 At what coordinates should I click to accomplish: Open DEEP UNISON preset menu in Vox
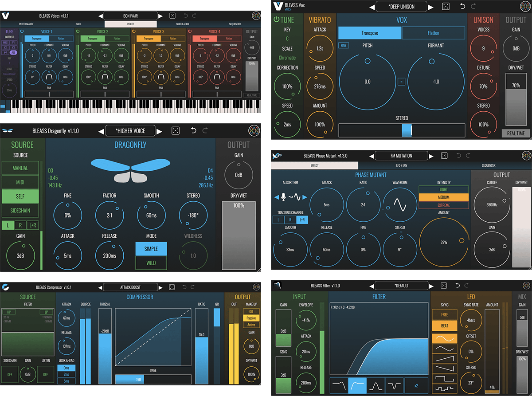(402, 7)
